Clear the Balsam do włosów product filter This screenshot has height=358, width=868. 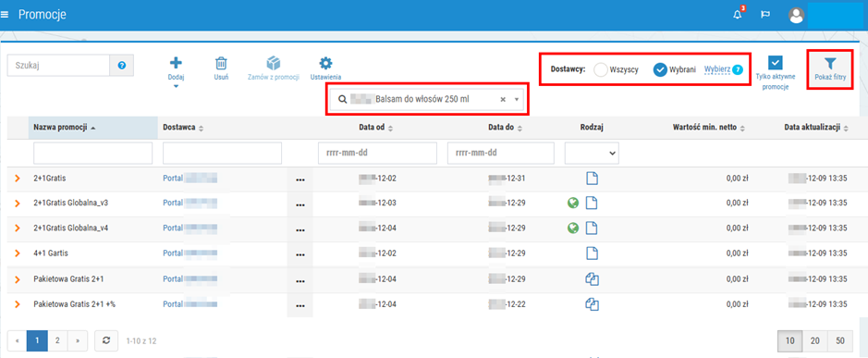tap(503, 99)
